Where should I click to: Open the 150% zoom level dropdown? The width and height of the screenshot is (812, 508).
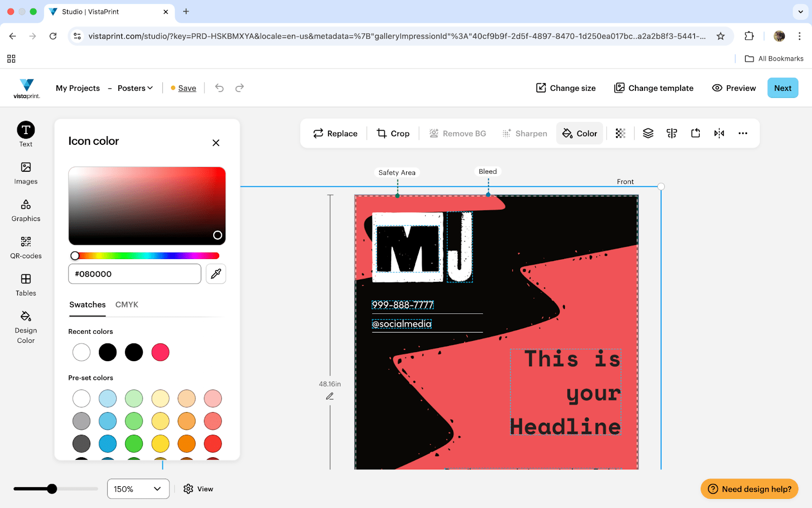coord(138,489)
